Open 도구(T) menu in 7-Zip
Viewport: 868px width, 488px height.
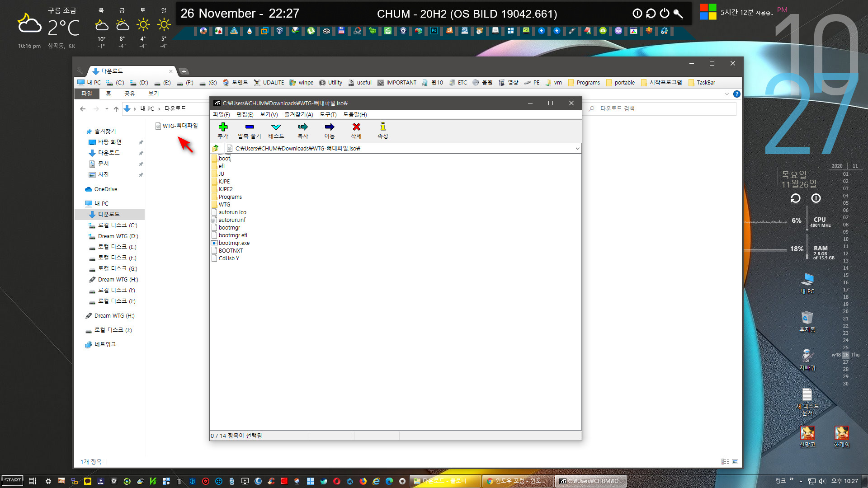[328, 115]
